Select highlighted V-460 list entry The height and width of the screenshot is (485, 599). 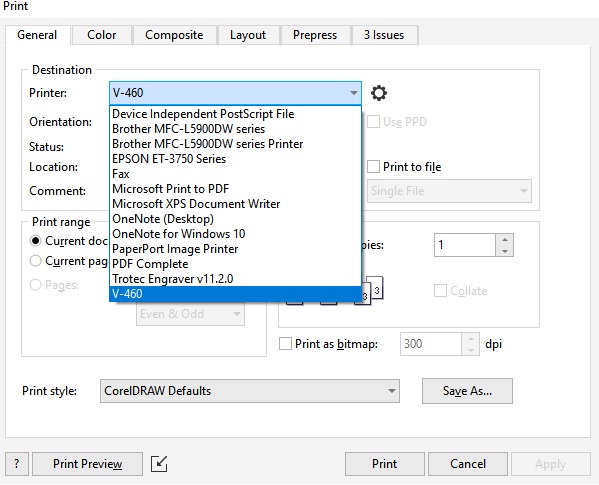click(x=235, y=294)
